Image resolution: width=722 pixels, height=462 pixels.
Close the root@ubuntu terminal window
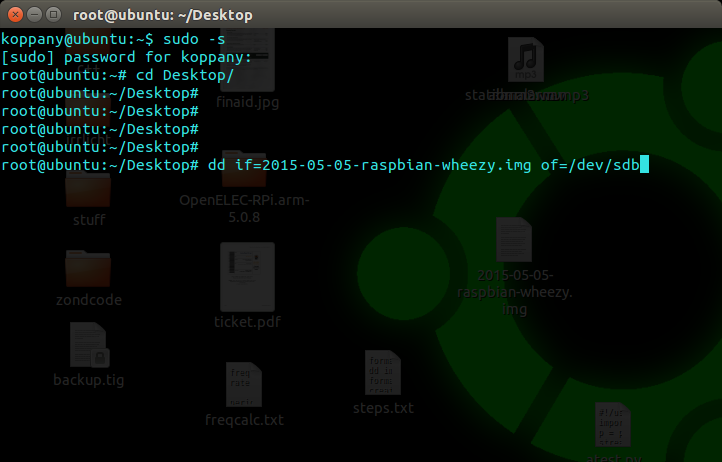click(x=15, y=15)
